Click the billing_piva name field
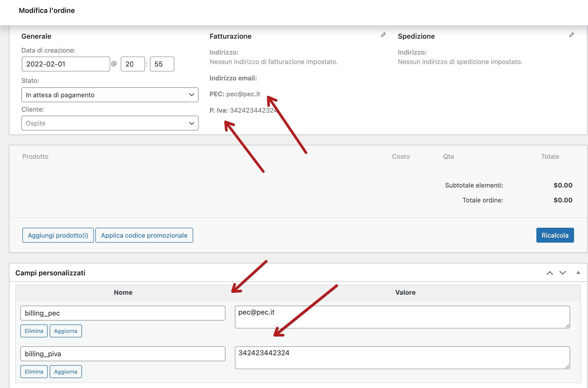This screenshot has height=388, width=588. point(123,354)
